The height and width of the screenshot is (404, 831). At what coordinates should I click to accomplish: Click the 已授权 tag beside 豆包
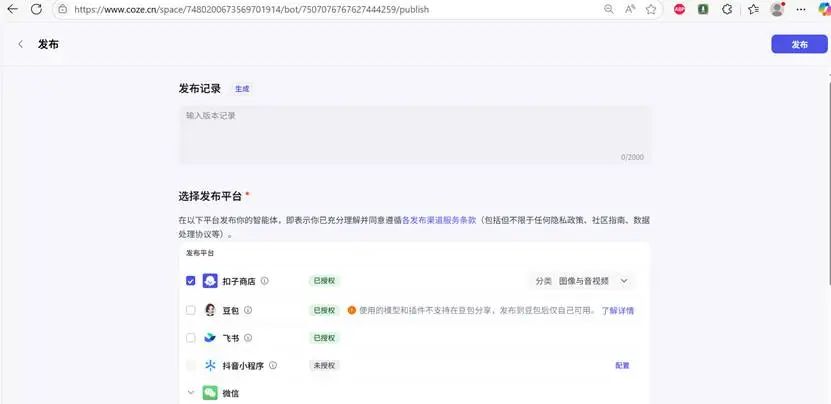click(x=324, y=310)
